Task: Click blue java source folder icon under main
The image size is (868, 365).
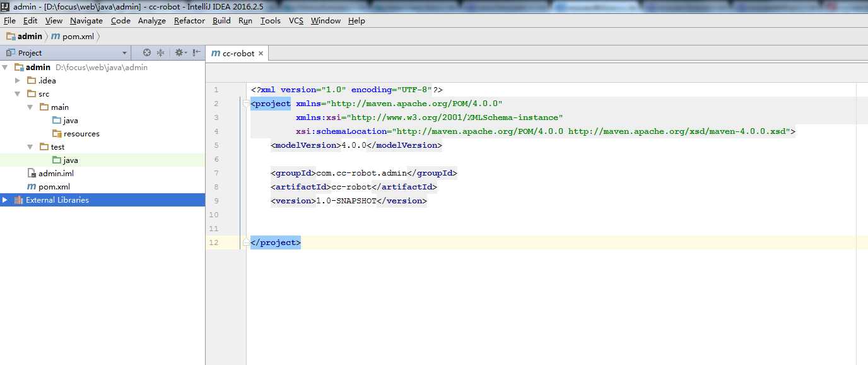Action: [57, 120]
